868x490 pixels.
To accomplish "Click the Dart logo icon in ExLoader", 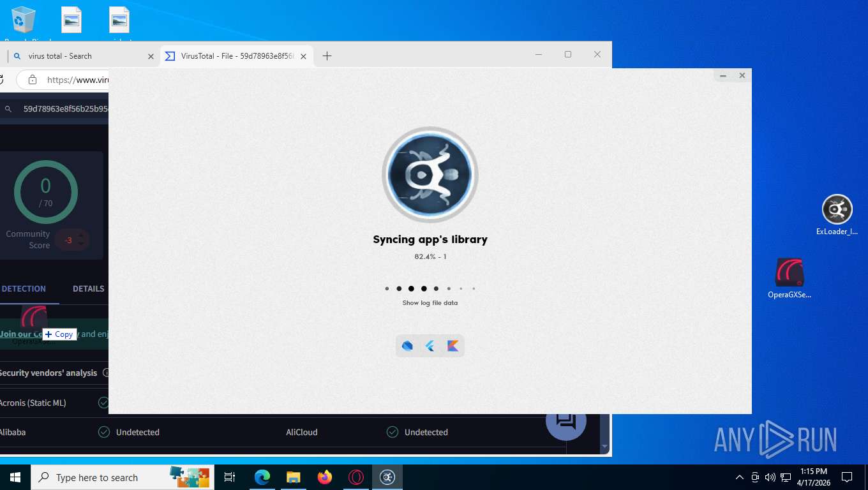I will [407, 346].
